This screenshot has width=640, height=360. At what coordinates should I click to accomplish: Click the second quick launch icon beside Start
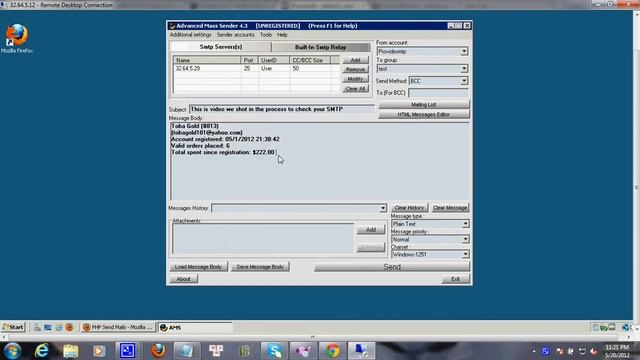click(x=48, y=327)
